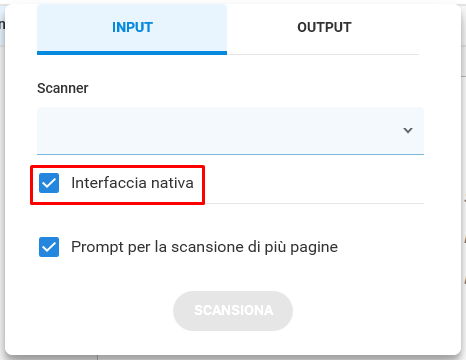Switch to the OUTPUT tab
This screenshot has height=360, width=466.
point(324,28)
